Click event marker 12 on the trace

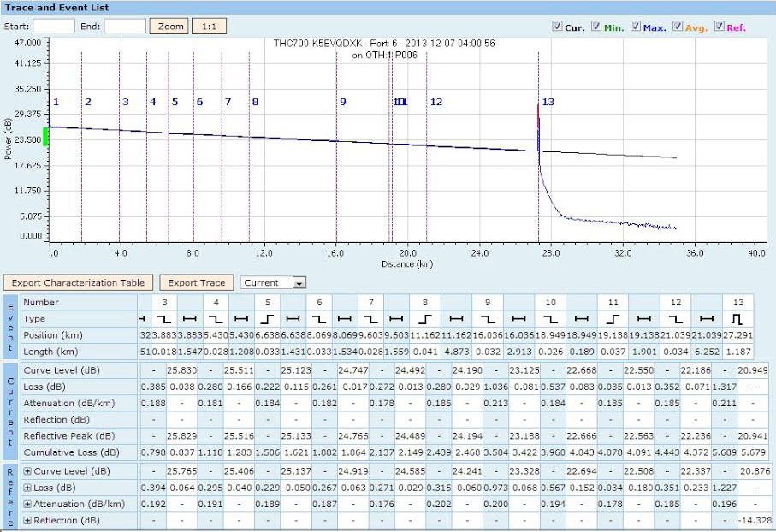[436, 102]
